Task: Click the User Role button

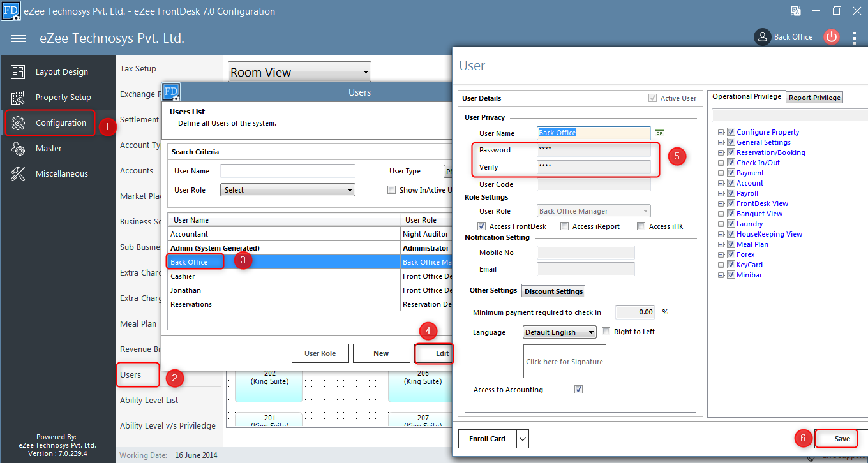Action: [x=320, y=353]
